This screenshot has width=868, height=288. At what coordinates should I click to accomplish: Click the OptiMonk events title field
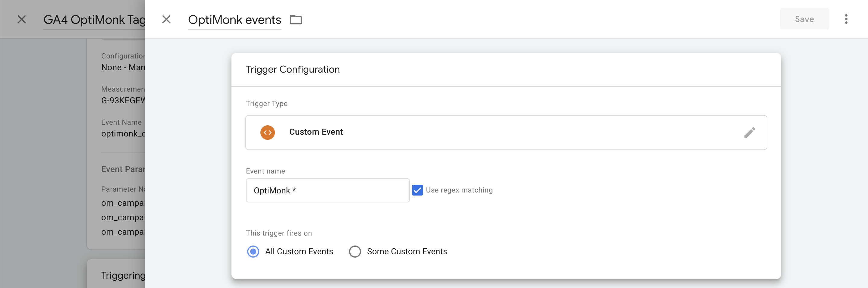click(234, 20)
